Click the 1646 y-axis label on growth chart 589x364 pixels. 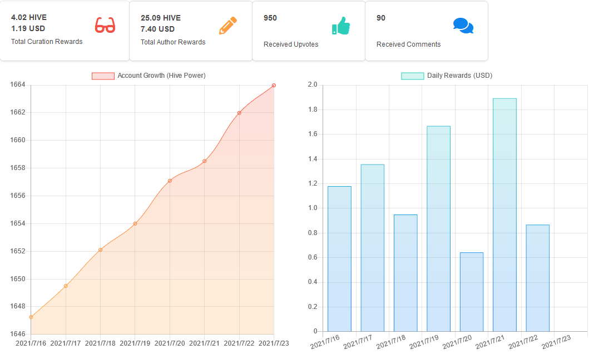coord(18,334)
